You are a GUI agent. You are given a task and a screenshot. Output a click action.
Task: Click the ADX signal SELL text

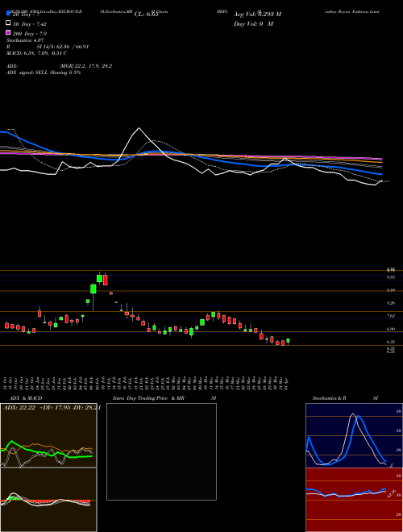click(x=44, y=73)
